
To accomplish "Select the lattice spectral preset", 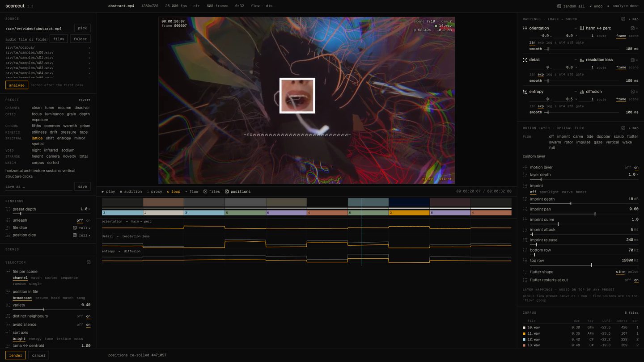I will coord(38,138).
